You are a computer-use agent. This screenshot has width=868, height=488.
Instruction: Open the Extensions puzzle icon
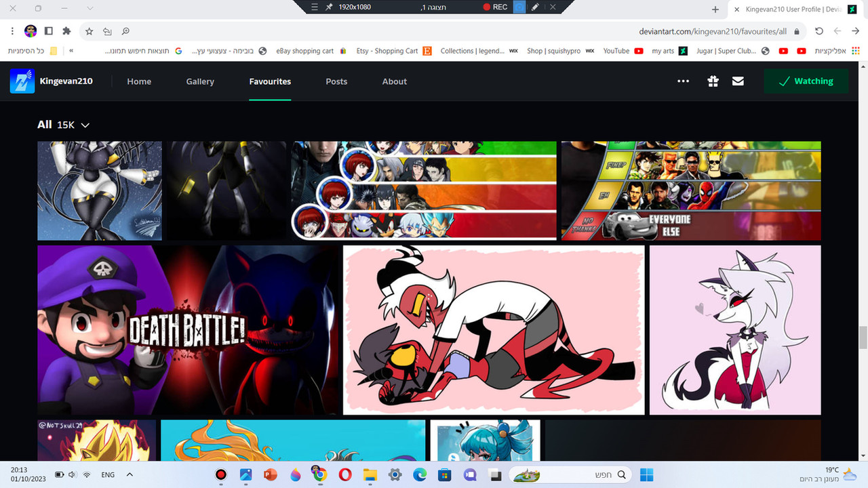click(66, 31)
